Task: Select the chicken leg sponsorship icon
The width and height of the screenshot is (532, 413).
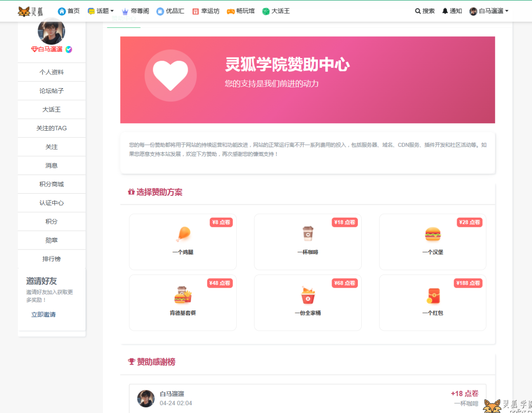Action: [x=183, y=234]
